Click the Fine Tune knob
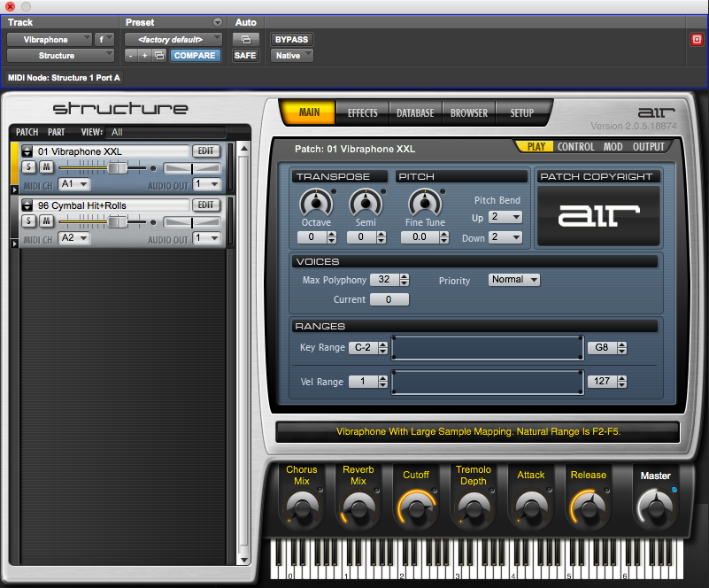Image resolution: width=709 pixels, height=588 pixels. [x=425, y=203]
